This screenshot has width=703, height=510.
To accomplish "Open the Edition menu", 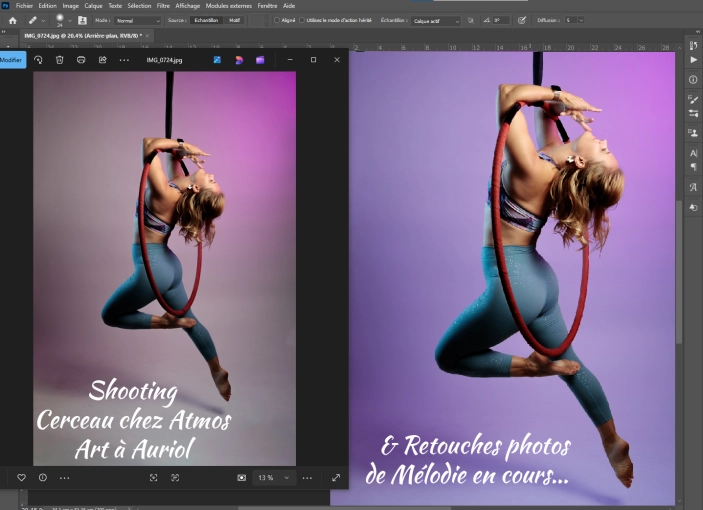I will (48, 6).
